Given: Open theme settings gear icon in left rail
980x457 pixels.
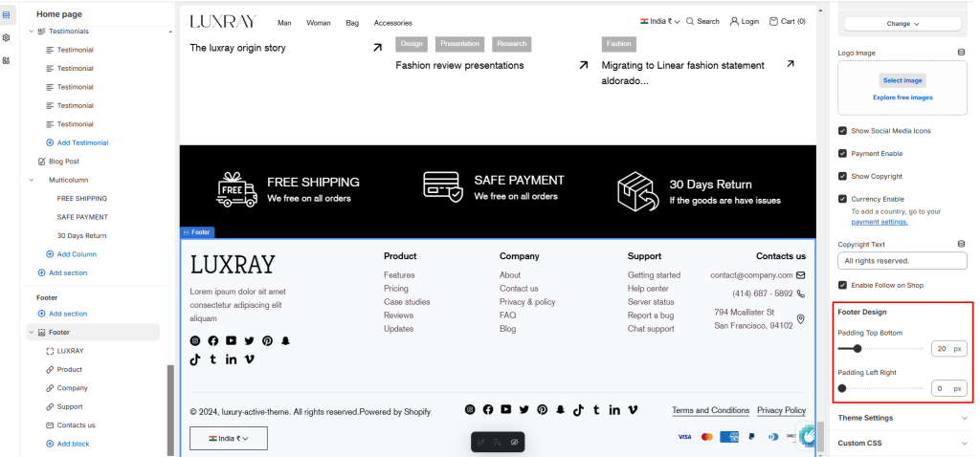Looking at the screenshot, I should pos(7,37).
